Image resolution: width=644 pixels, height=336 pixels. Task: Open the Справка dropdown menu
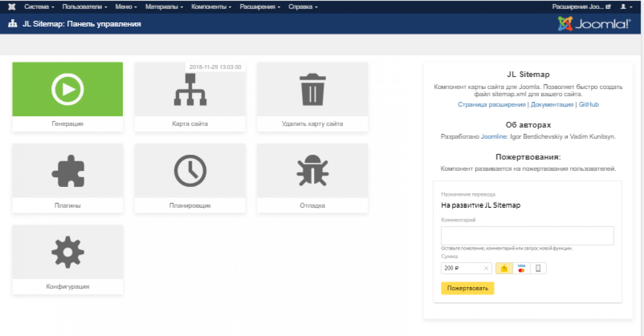303,7
